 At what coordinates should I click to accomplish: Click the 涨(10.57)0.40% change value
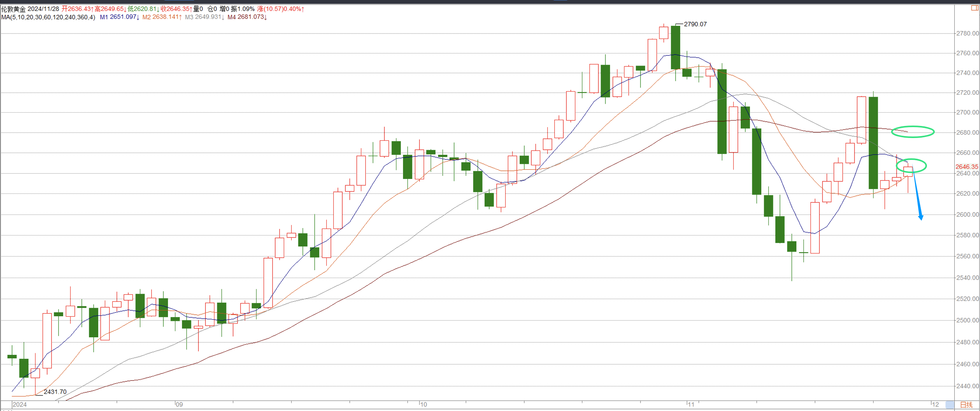pyautogui.click(x=280, y=9)
